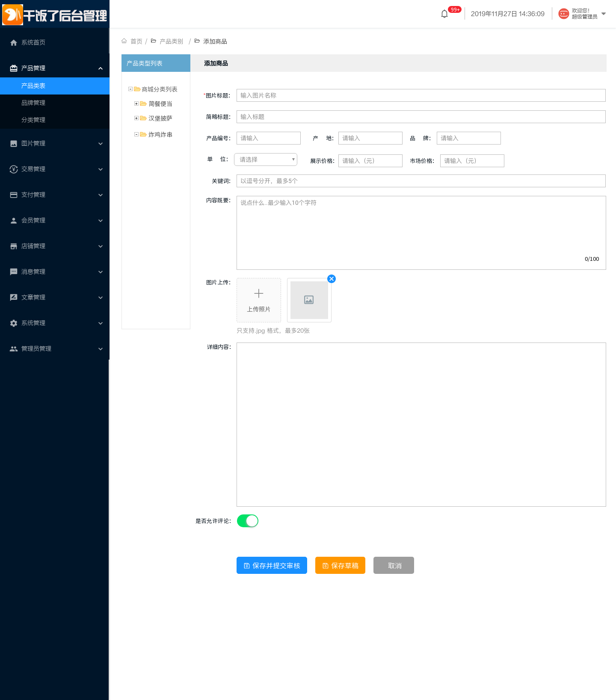Screen dimensions: 616x700
Task: Click the 详细内容 editor area
Action: coord(421,425)
